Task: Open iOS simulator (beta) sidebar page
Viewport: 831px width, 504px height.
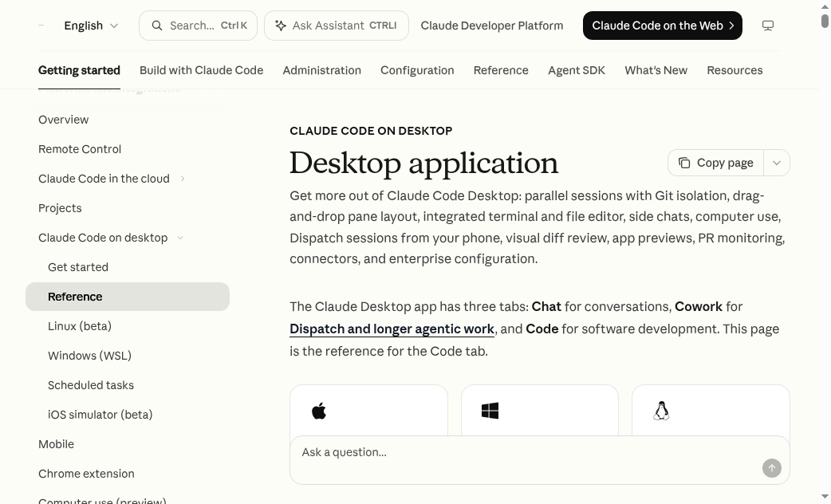Action: (127, 415)
